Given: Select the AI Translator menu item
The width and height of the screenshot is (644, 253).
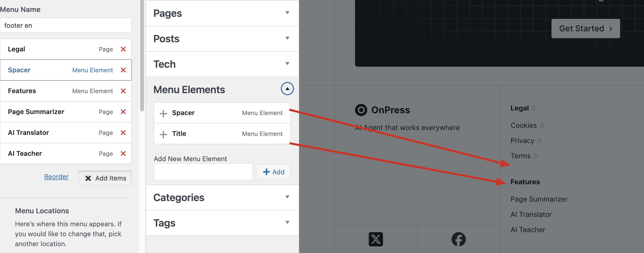Looking at the screenshot, I should click(x=28, y=133).
